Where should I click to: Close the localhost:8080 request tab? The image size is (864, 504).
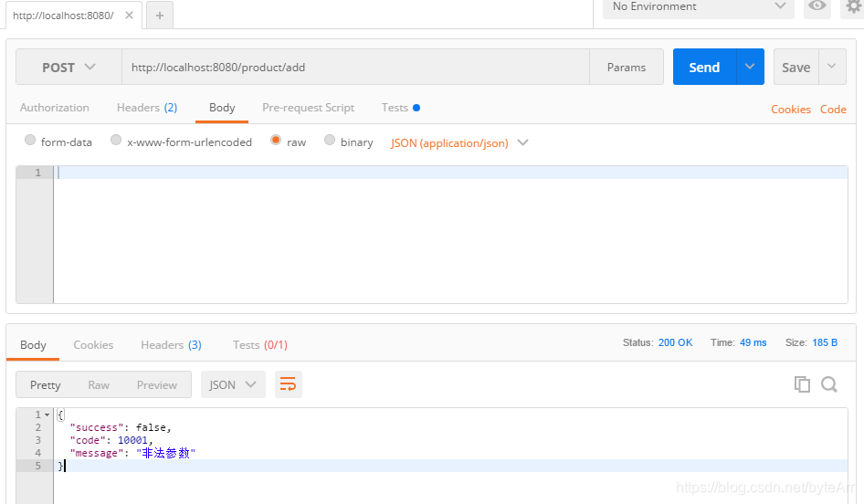coord(129,16)
